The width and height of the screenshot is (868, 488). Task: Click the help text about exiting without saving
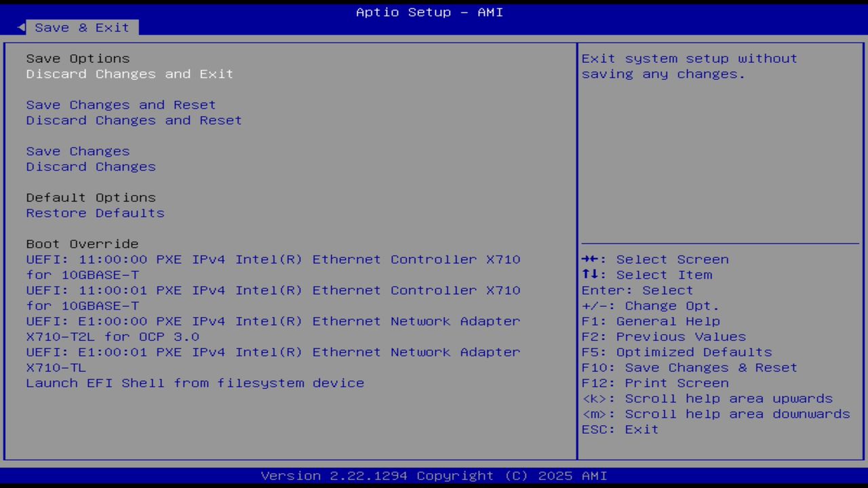[689, 66]
